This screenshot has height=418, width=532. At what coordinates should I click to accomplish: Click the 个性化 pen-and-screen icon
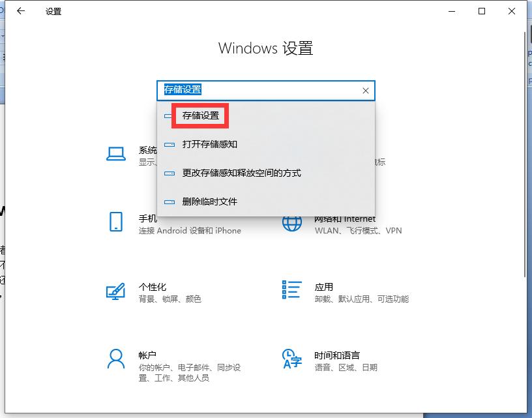click(115, 291)
